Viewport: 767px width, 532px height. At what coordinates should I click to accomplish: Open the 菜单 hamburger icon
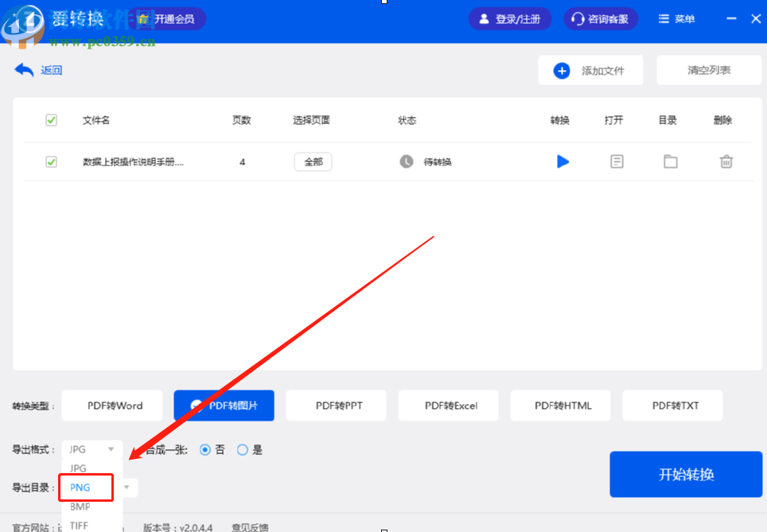pos(664,18)
